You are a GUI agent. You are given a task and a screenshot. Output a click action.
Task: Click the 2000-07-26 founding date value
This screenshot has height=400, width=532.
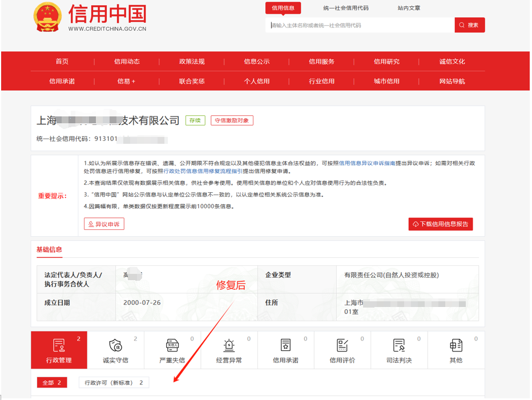pyautogui.click(x=142, y=302)
